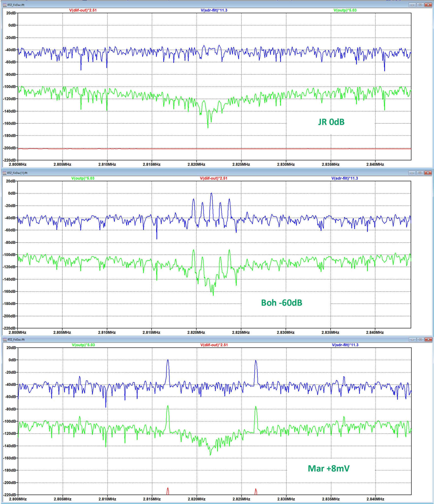Select V(diif-out)*2.51 label in the RTZ_FirDac[1].fft plot

point(214,178)
